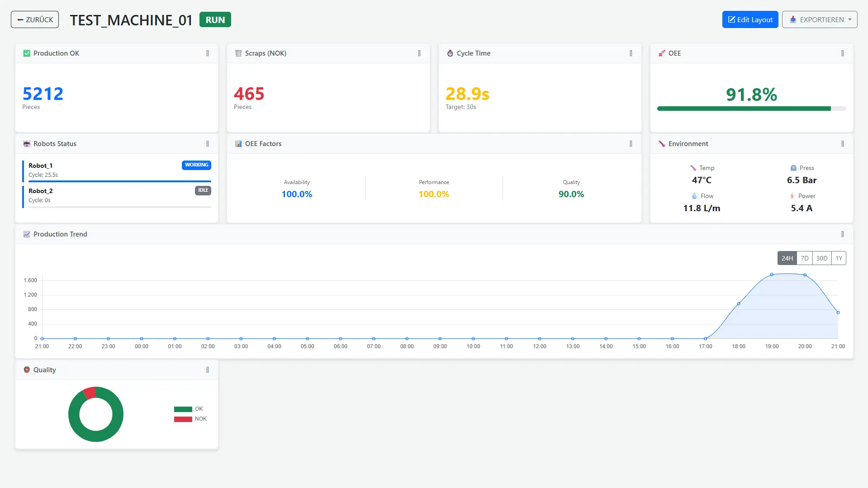This screenshot has height=488, width=868.
Task: Switch trend range to 7D
Action: [x=805, y=258]
